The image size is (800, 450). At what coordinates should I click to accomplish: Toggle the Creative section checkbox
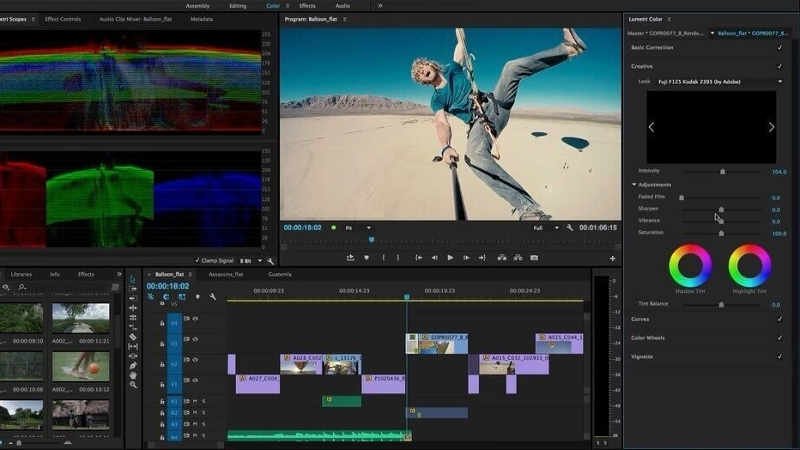[780, 66]
